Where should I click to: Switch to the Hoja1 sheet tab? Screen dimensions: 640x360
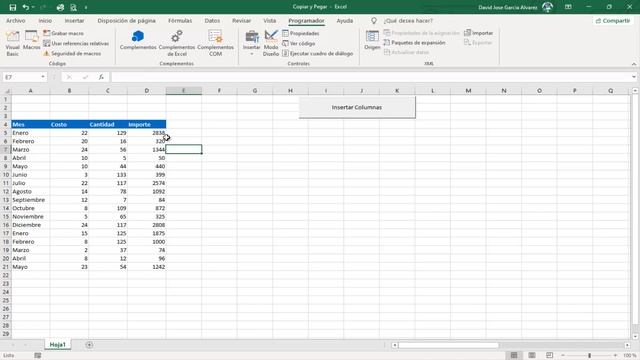click(58, 344)
